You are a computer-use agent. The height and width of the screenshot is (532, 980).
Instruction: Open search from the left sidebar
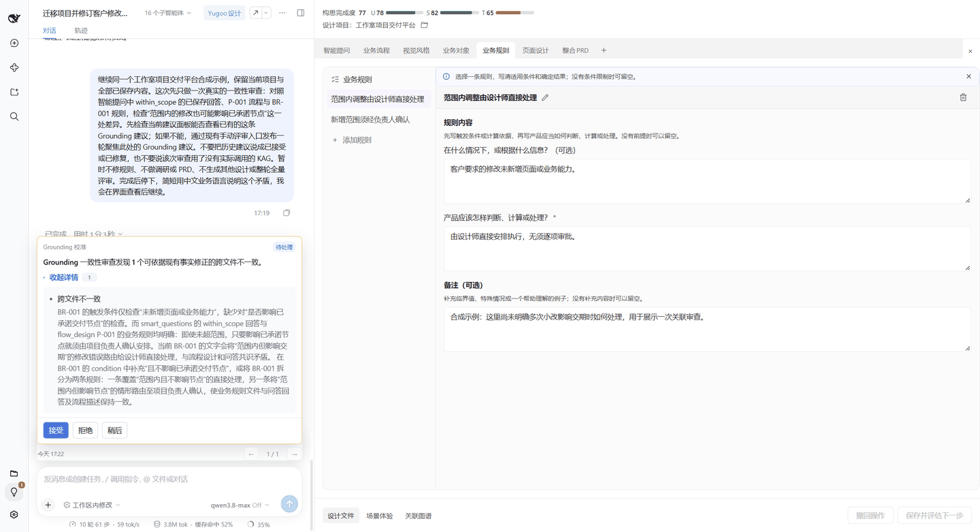[x=14, y=116]
